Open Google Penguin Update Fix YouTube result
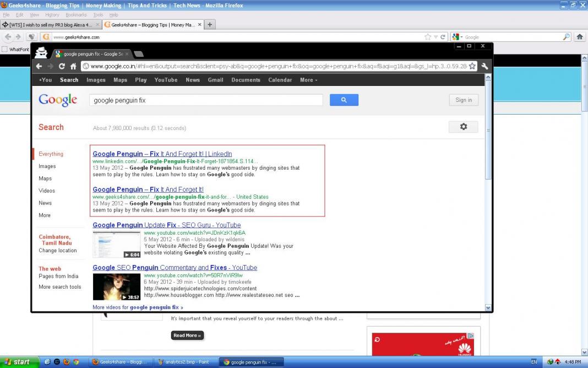Viewport: 588px width, 368px height. [167, 225]
